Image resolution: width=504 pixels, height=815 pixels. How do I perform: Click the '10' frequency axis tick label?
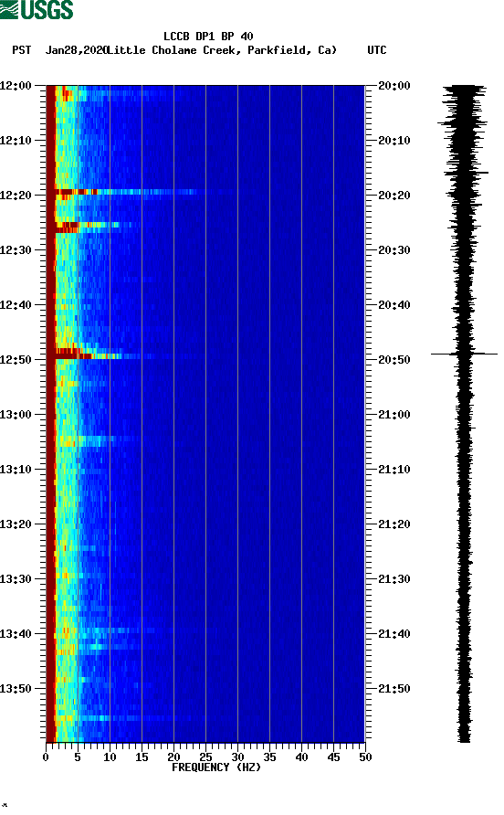[x=110, y=757]
